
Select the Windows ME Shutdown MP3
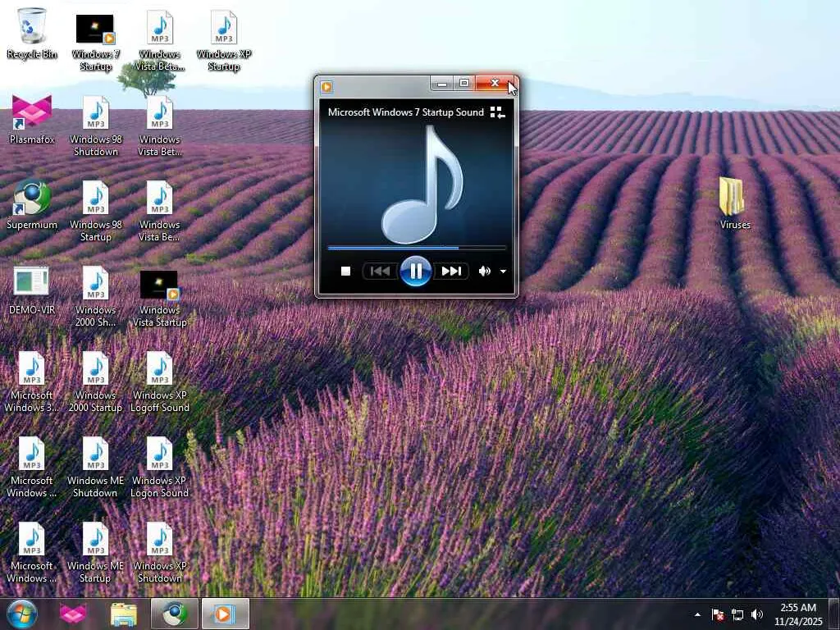(95, 467)
